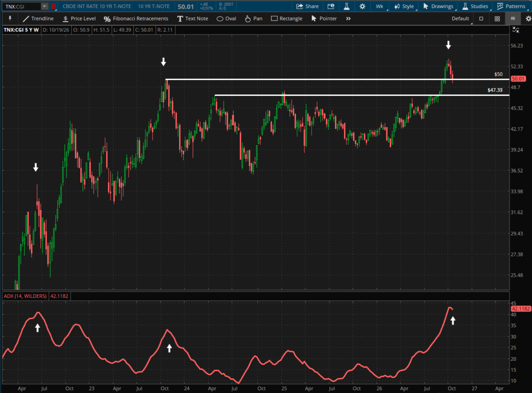
Task: Open the Studies menu
Action: [475, 6]
